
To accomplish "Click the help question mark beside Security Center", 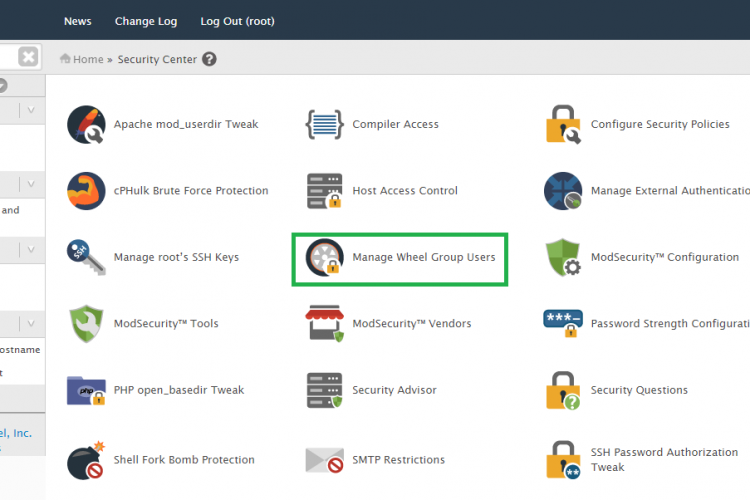I will click(x=209, y=59).
